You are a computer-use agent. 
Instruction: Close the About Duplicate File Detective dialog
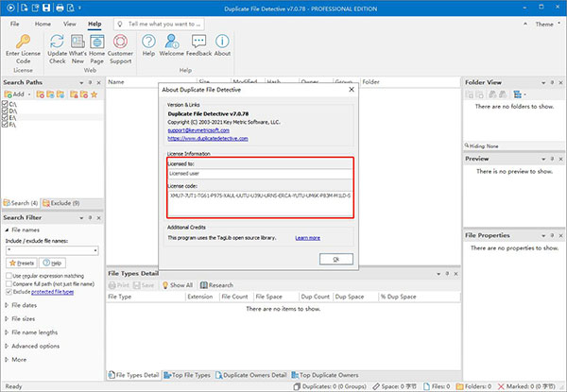coord(352,89)
